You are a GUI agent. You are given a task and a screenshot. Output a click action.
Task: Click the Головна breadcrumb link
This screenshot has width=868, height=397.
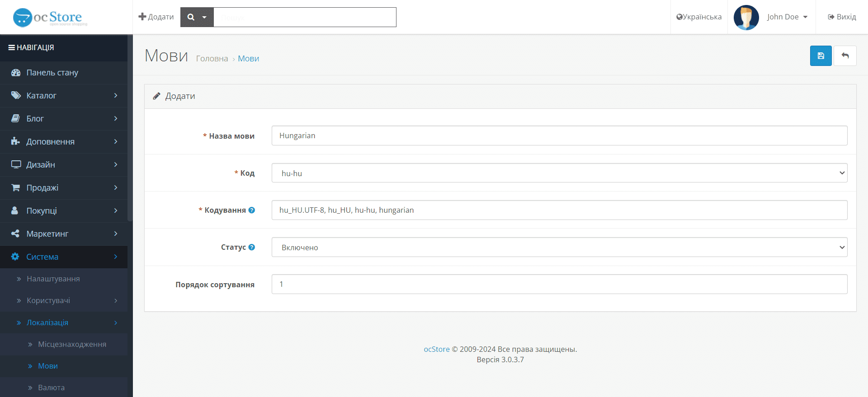pos(212,59)
